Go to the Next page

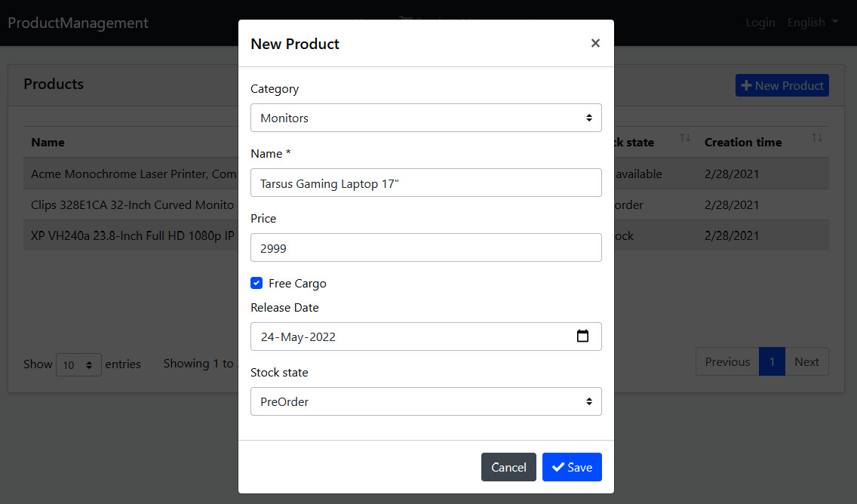806,361
